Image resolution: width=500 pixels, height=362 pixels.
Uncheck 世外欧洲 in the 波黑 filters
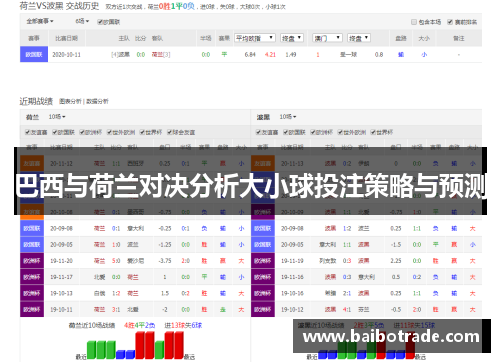(340, 132)
